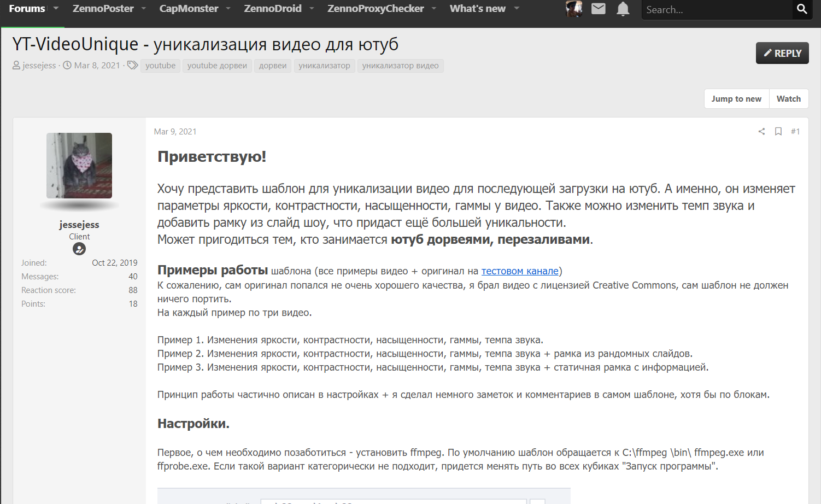Image resolution: width=821 pixels, height=504 pixels.
Task: Click the Настройки. heading
Action: point(193,424)
